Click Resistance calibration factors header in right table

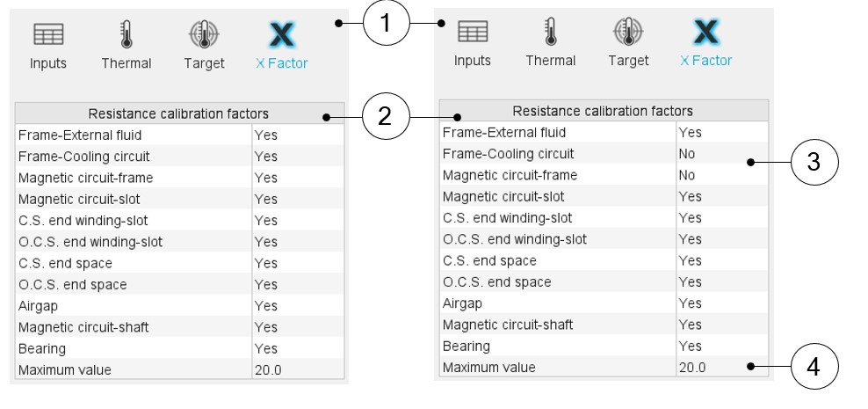tap(603, 111)
